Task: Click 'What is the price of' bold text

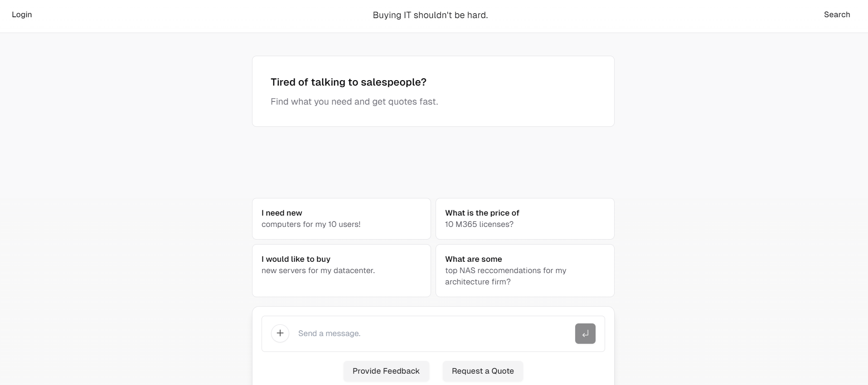Action: pyautogui.click(x=482, y=213)
